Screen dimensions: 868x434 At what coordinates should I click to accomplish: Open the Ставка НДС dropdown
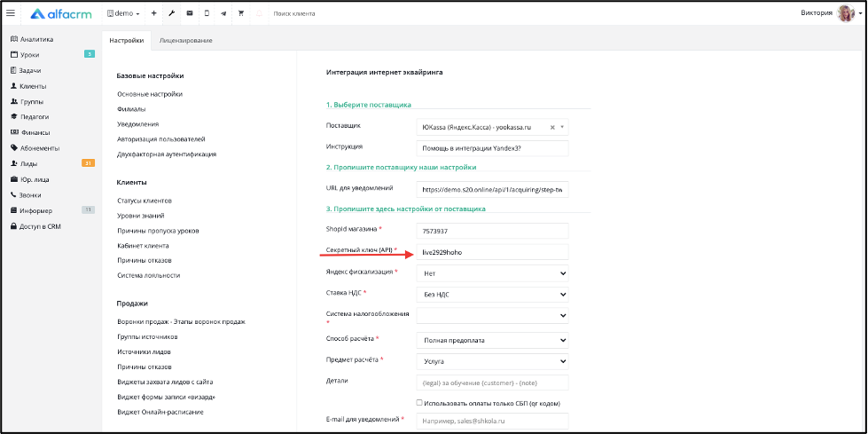tap(492, 295)
